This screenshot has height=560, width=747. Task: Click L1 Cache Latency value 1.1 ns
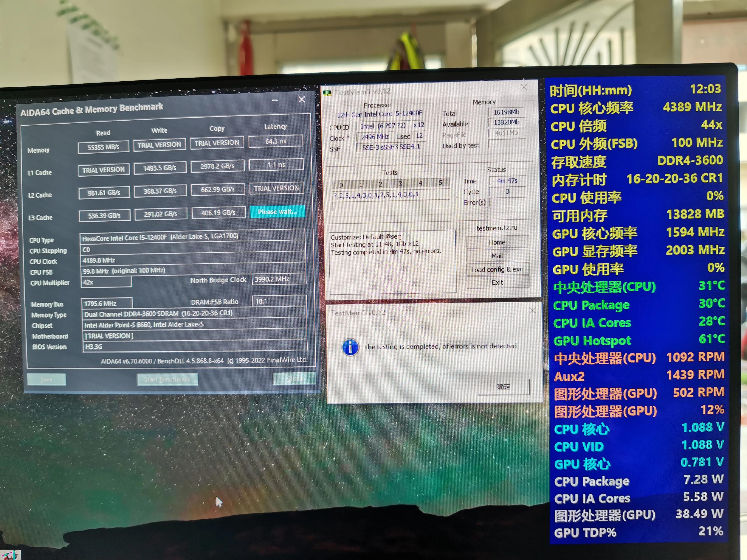(x=276, y=164)
